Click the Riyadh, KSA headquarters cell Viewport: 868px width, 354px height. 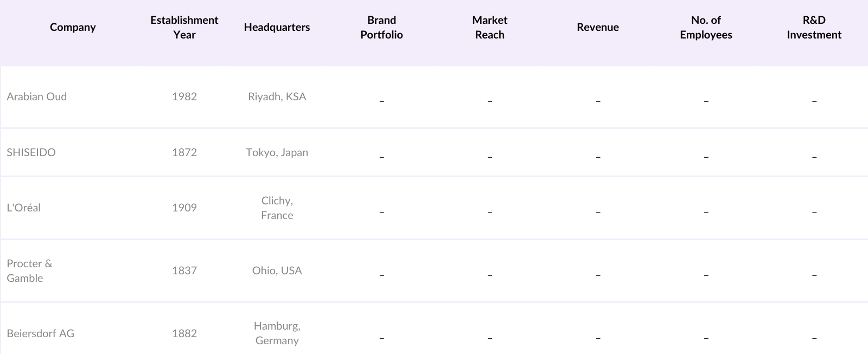click(x=277, y=96)
